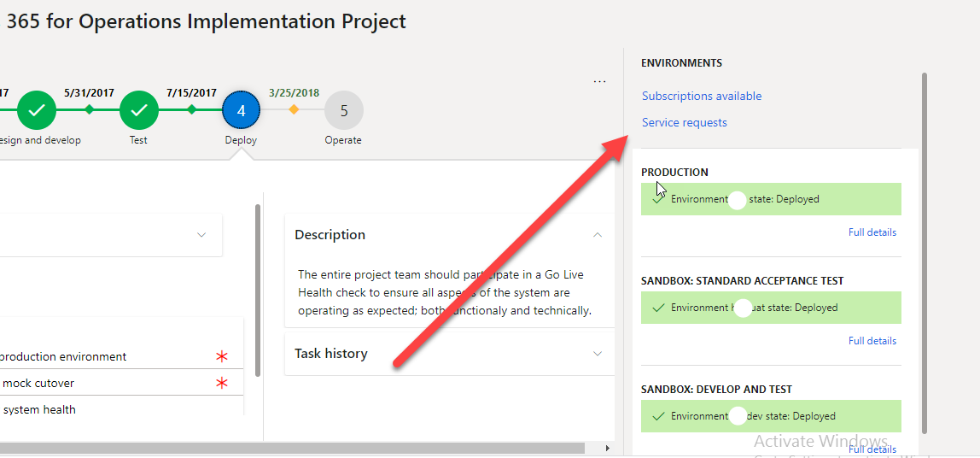Select the 3/25/2018 orange milestone diamond

click(x=294, y=110)
